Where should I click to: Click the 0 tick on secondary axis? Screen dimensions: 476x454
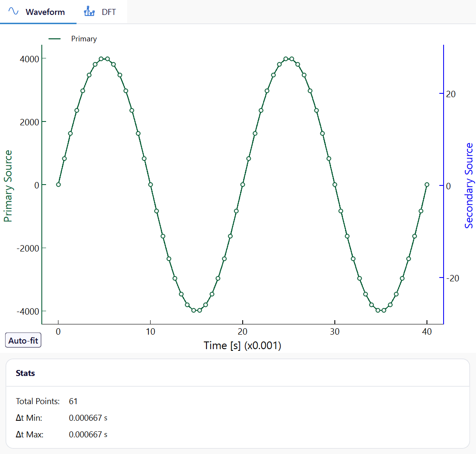click(448, 186)
